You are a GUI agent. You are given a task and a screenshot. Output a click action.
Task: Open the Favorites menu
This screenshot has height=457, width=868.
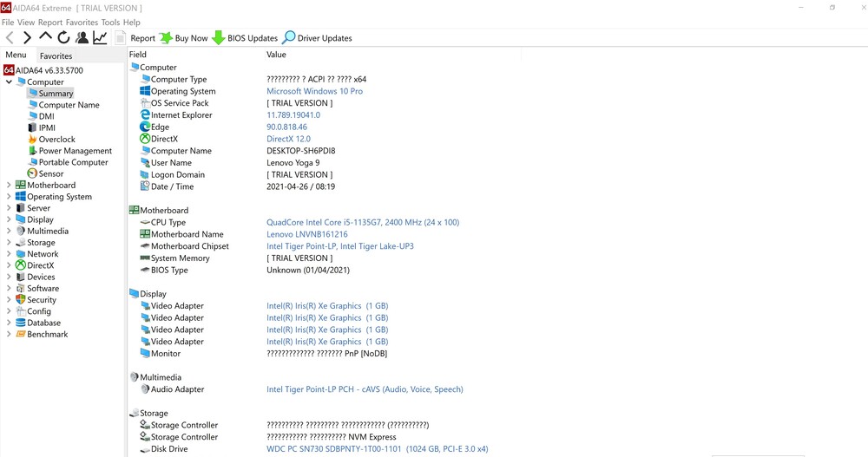click(82, 23)
